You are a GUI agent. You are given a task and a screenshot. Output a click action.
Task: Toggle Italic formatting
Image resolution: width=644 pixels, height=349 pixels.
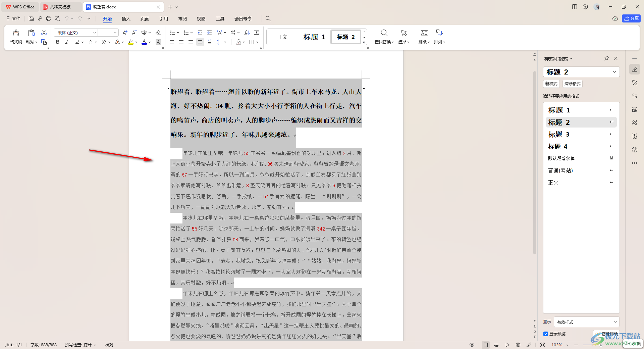click(67, 42)
